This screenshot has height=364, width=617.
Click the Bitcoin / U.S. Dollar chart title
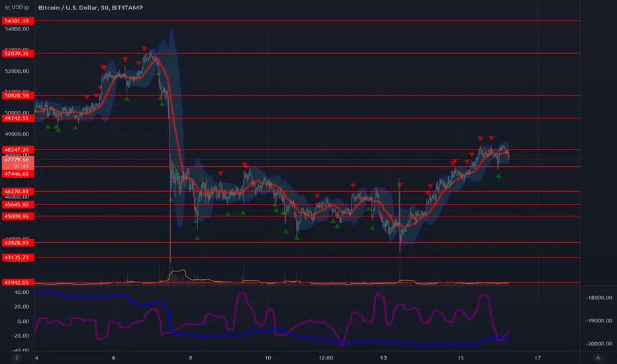(x=91, y=7)
